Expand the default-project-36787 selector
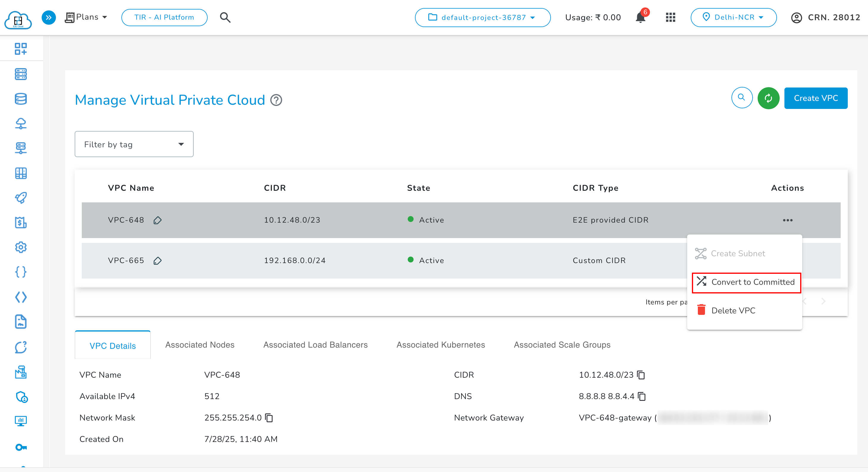 482,18
